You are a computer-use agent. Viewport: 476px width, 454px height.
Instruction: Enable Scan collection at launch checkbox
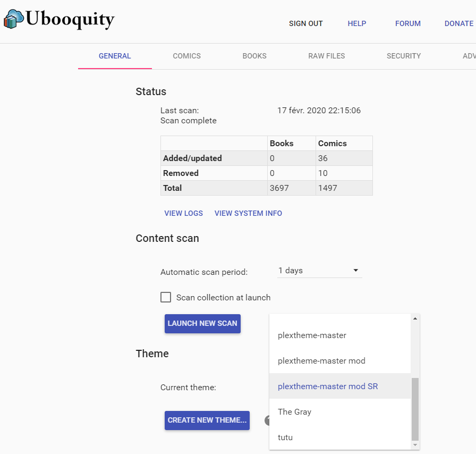(x=166, y=297)
